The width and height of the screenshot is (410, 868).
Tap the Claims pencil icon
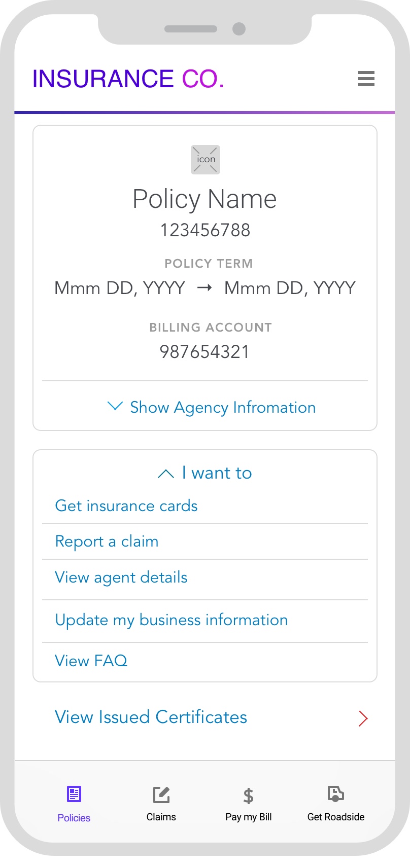[161, 794]
